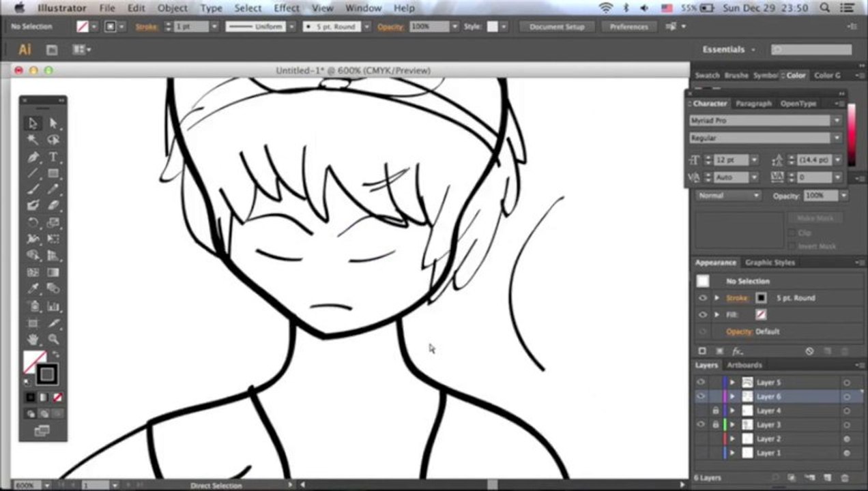This screenshot has height=491, width=868.
Task: Toggle visibility eye of Layer 5
Action: pos(701,383)
